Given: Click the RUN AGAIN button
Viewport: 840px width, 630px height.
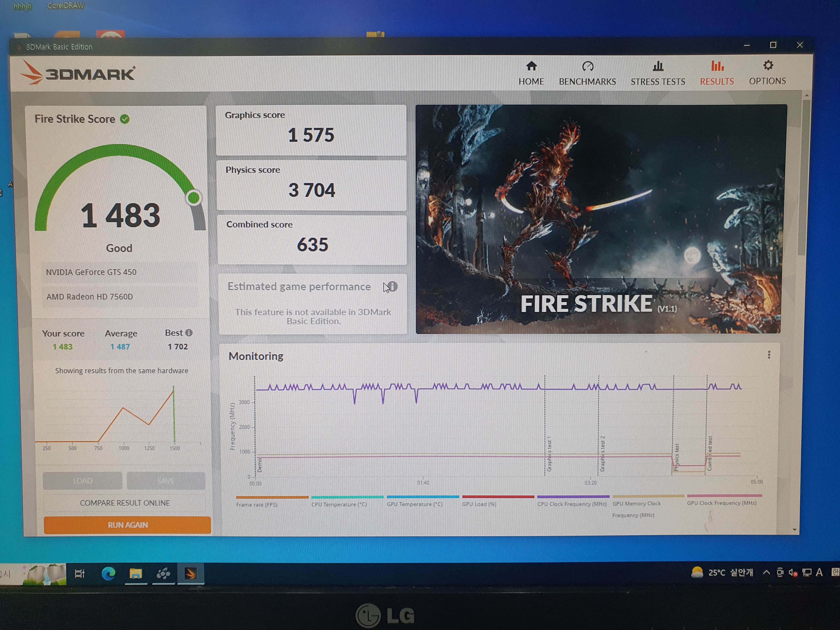Looking at the screenshot, I should point(127,525).
